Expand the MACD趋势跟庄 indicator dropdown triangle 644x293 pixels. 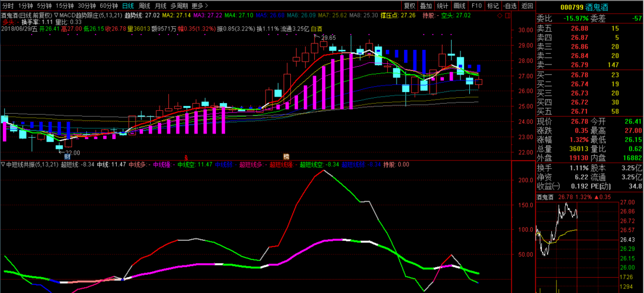[x=56, y=16]
